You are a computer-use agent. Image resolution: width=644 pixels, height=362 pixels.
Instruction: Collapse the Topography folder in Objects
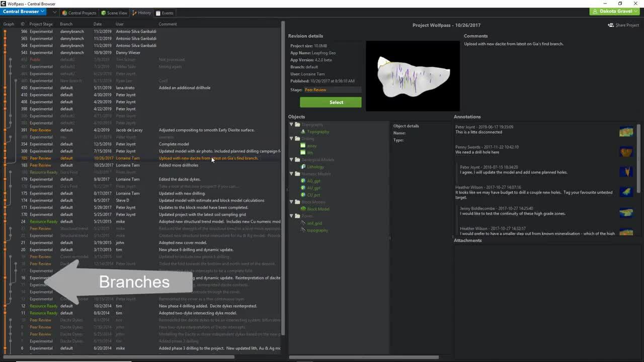[291, 125]
